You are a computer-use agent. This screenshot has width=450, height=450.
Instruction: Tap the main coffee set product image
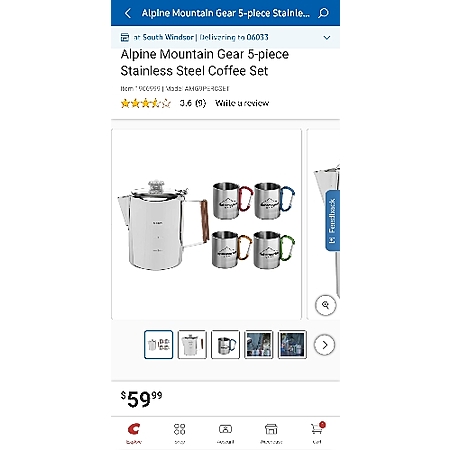207,224
